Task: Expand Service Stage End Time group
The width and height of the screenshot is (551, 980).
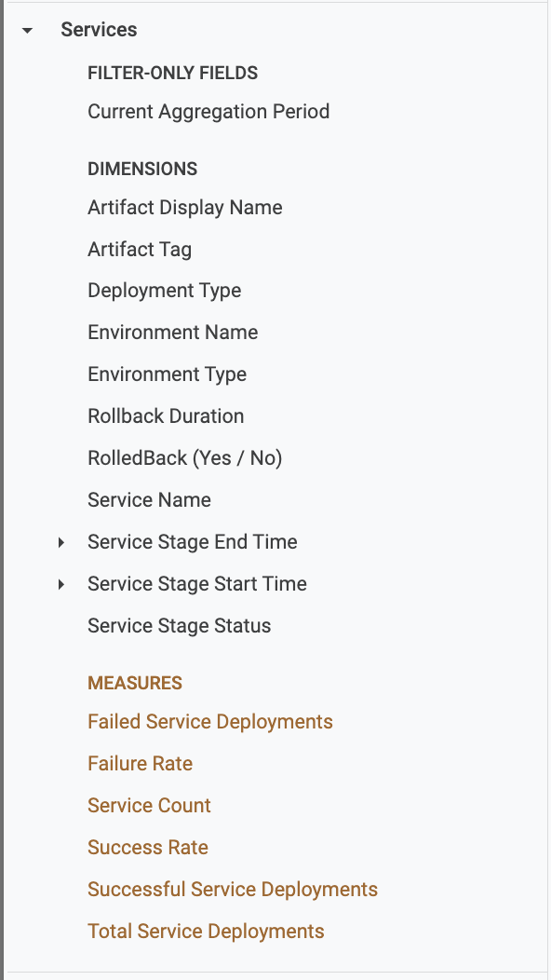Action: pos(61,542)
